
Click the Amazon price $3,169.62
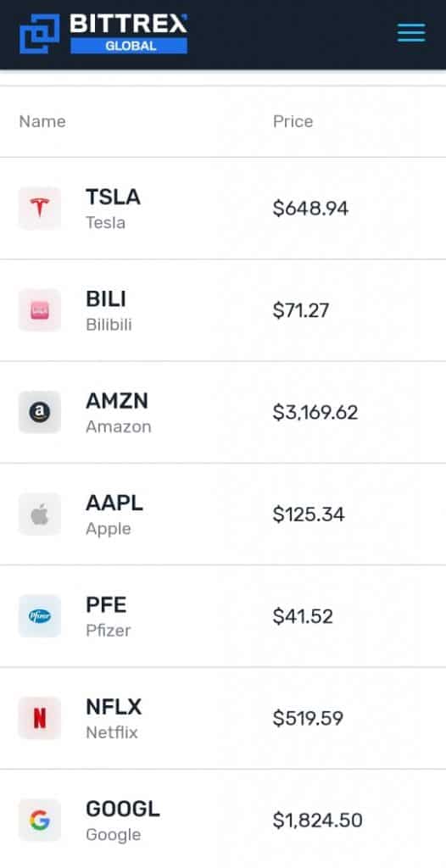click(x=315, y=413)
